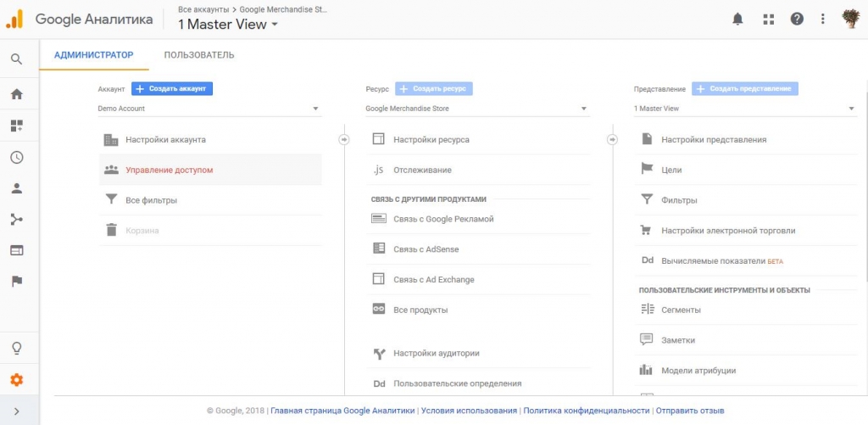
Task: Open the help question mark icon
Action: 797,20
